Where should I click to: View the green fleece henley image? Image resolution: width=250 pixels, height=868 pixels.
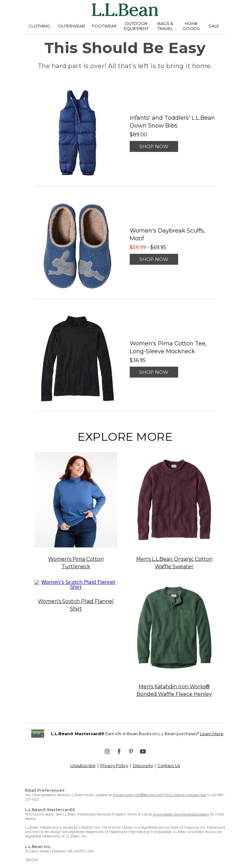point(174,627)
